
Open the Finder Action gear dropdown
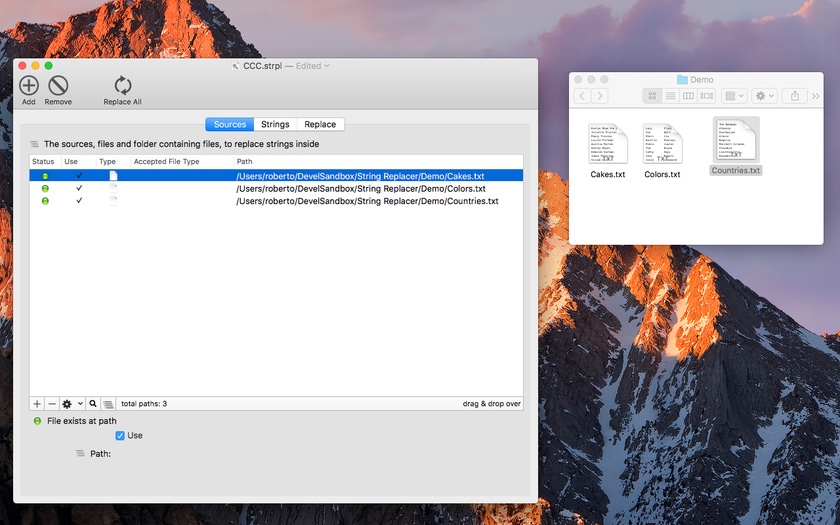point(764,96)
